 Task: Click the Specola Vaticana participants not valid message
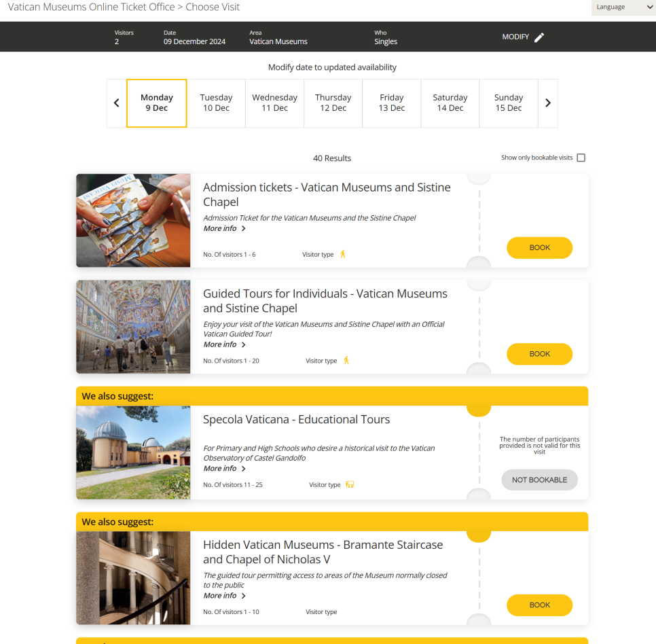[539, 445]
